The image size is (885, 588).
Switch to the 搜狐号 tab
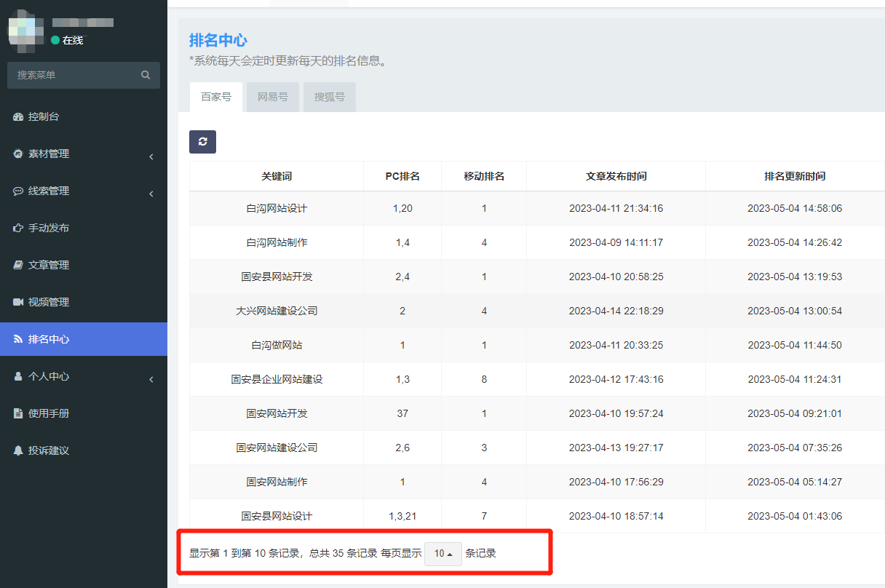coord(330,97)
